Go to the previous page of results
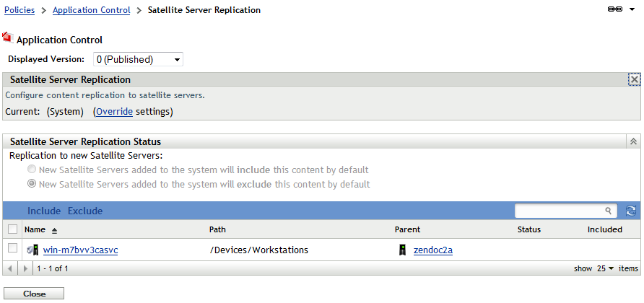 click(x=9, y=268)
